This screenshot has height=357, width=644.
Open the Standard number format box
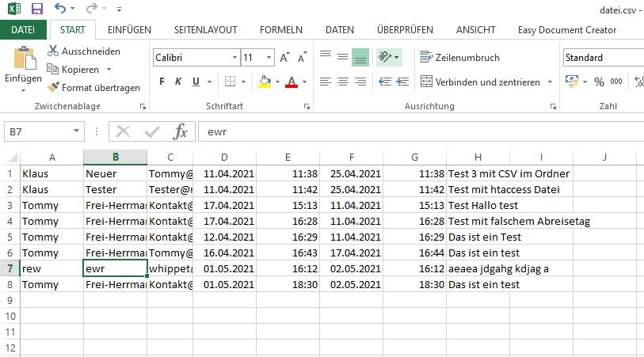pos(604,58)
